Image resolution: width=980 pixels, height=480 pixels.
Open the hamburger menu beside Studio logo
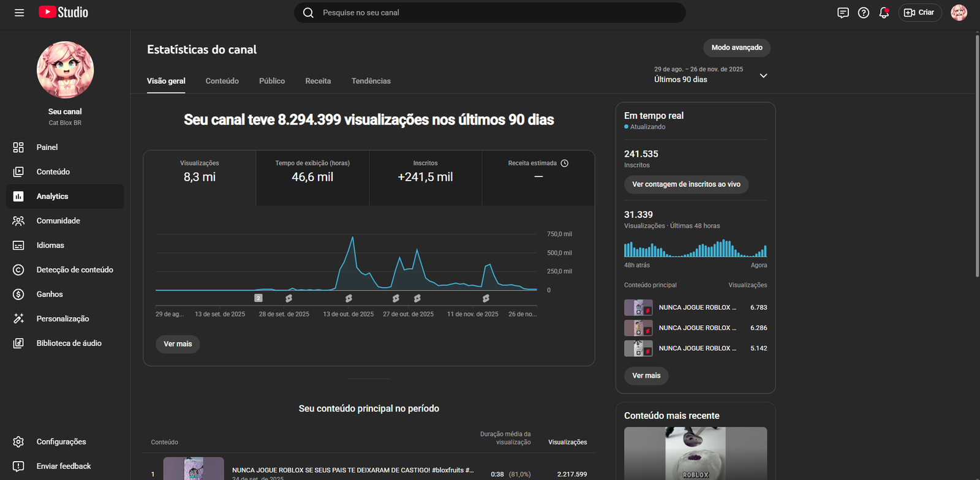(x=19, y=13)
